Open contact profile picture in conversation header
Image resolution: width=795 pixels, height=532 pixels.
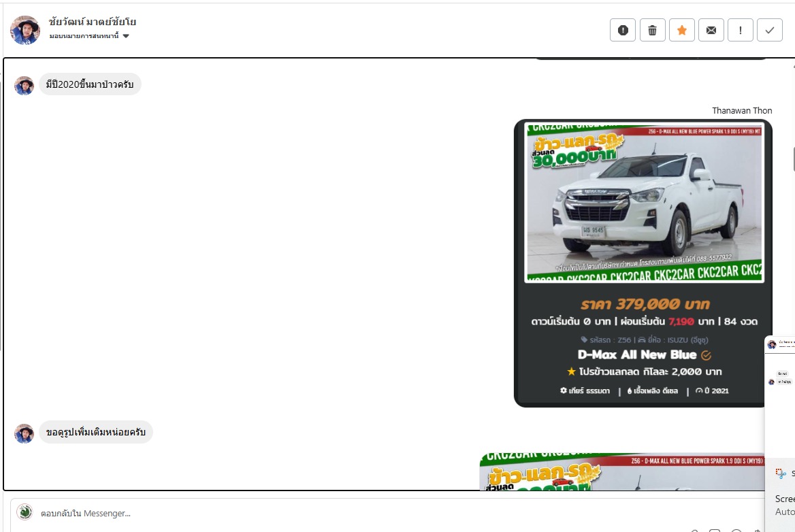pyautogui.click(x=25, y=30)
